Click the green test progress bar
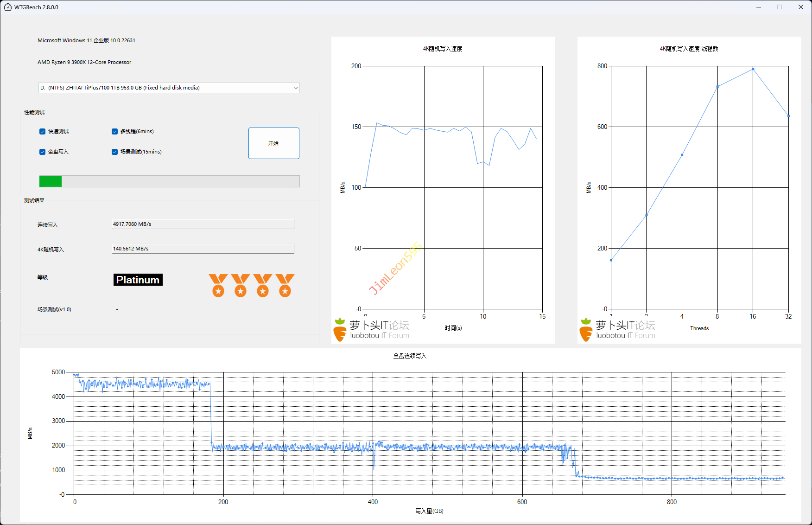This screenshot has height=525, width=812. click(x=169, y=181)
